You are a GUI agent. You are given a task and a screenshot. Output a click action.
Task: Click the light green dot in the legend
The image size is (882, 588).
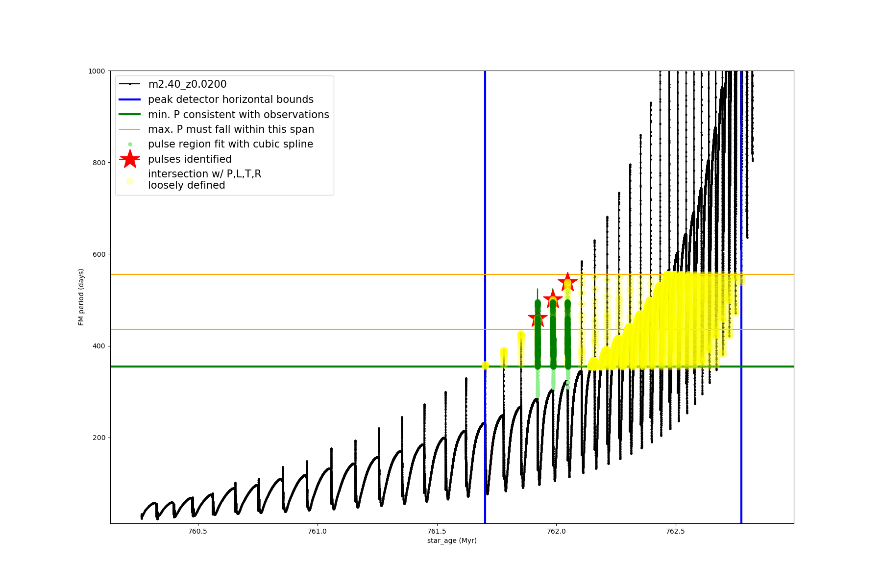pyautogui.click(x=130, y=144)
